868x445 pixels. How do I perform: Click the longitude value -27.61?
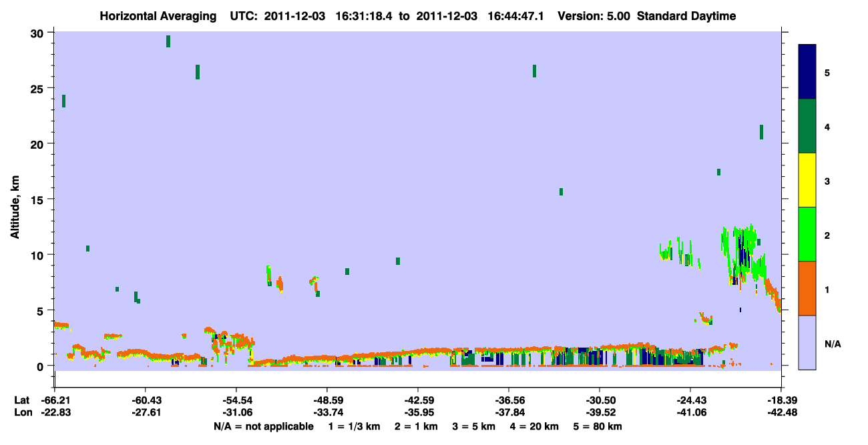click(146, 413)
